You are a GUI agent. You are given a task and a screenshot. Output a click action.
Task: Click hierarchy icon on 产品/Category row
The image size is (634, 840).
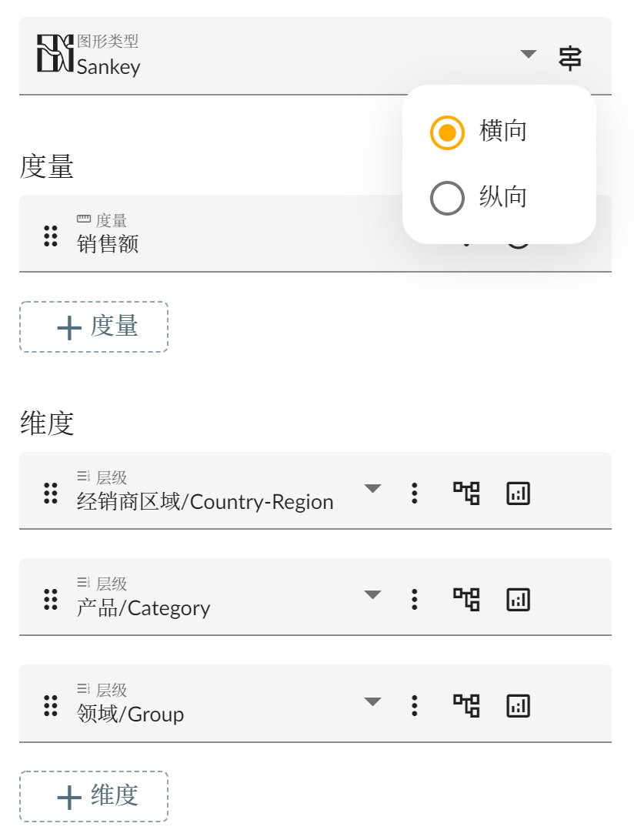(466, 599)
